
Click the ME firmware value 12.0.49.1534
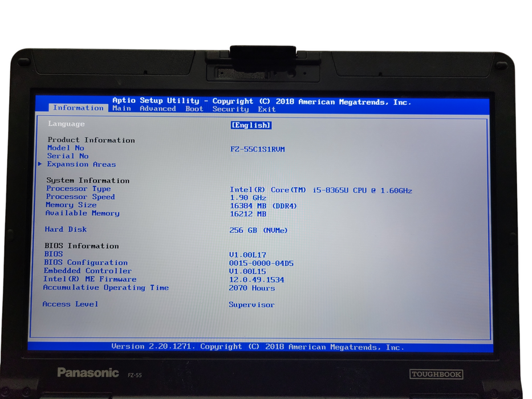pos(257,280)
